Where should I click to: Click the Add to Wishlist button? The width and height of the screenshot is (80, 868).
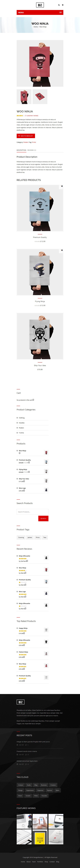tap(26, 136)
